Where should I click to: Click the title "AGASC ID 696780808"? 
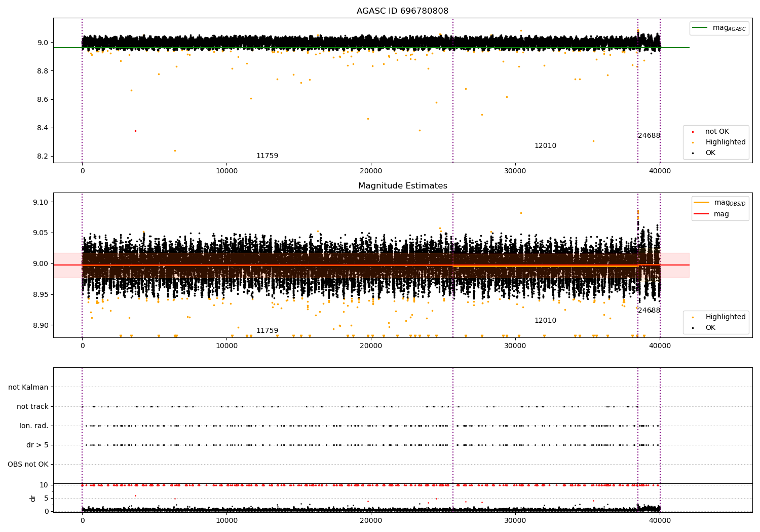(402, 11)
